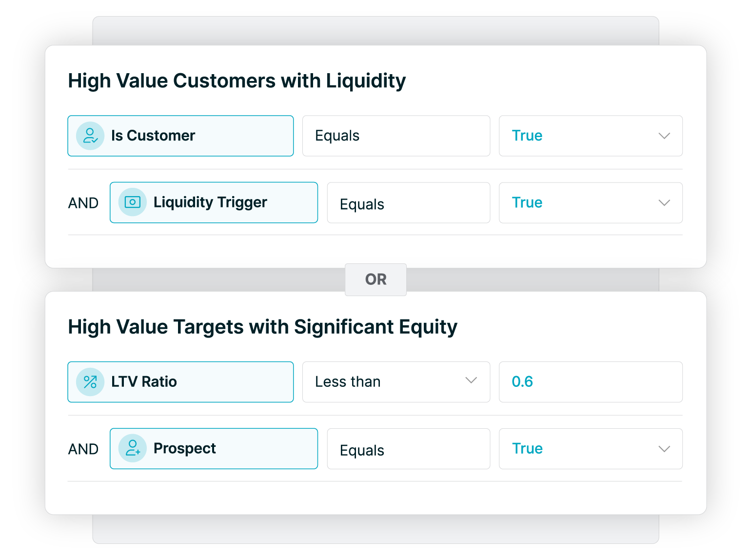Expand the chevron on Liquidity Trigger True dropdown
The height and width of the screenshot is (560, 751).
(x=664, y=202)
